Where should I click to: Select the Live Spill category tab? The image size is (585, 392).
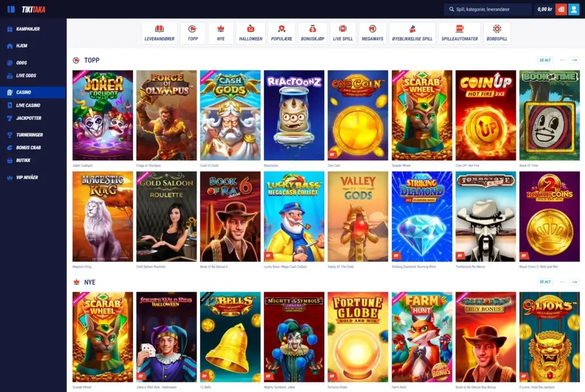coord(343,33)
